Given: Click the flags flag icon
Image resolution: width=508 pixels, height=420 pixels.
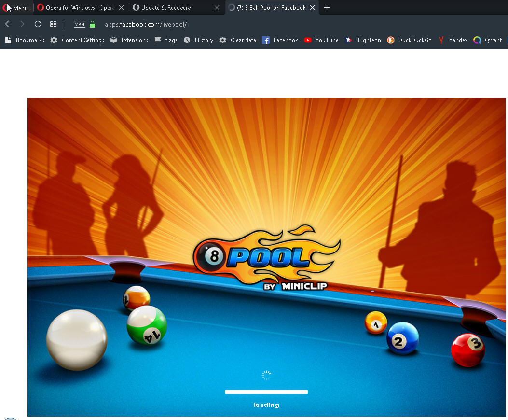Looking at the screenshot, I should click(x=158, y=40).
